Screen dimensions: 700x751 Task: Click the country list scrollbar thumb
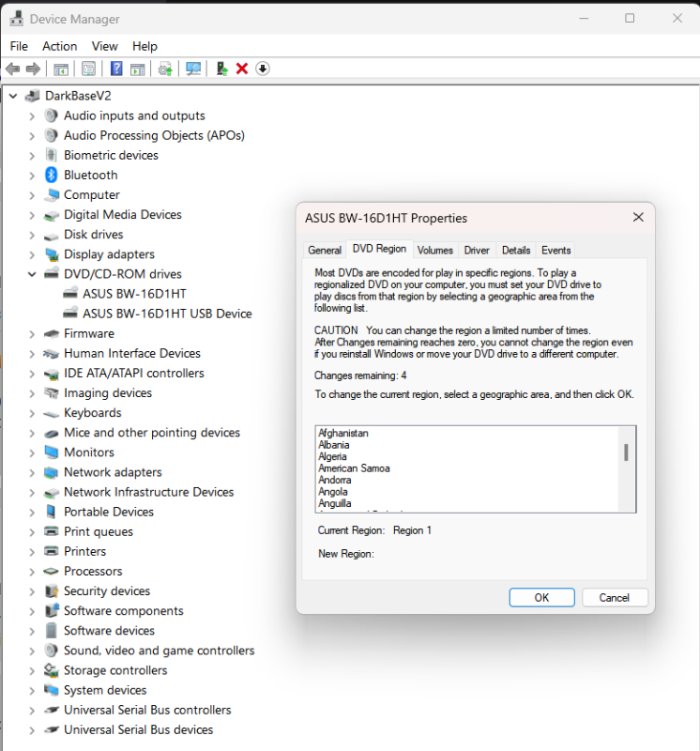626,452
